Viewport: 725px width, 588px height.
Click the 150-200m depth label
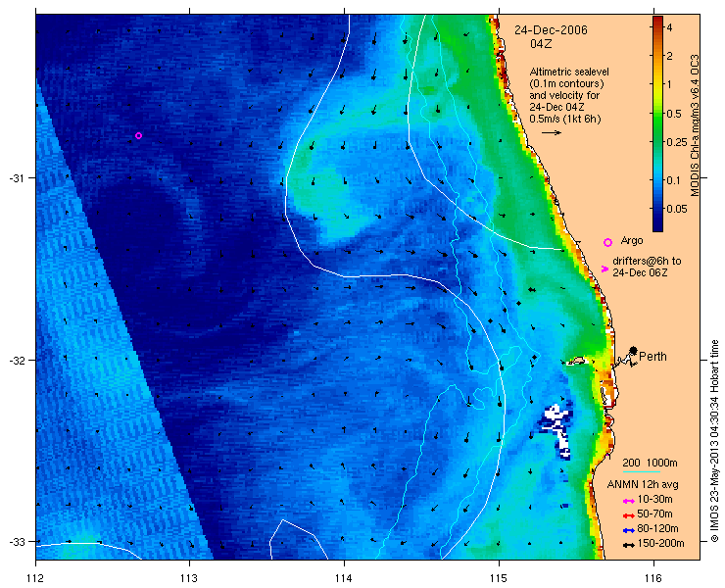[x=660, y=544]
